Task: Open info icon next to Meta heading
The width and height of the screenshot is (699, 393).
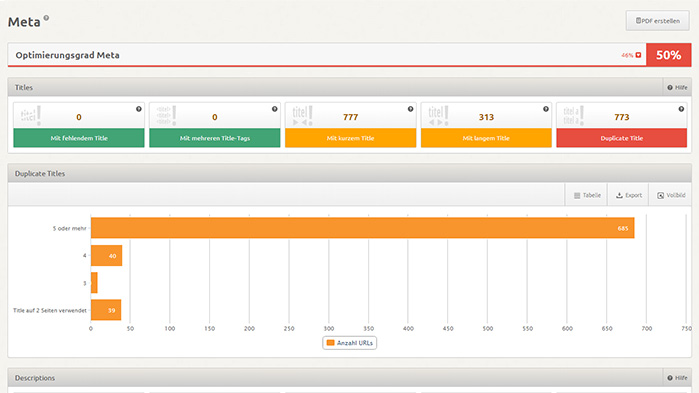Action: pos(46,18)
